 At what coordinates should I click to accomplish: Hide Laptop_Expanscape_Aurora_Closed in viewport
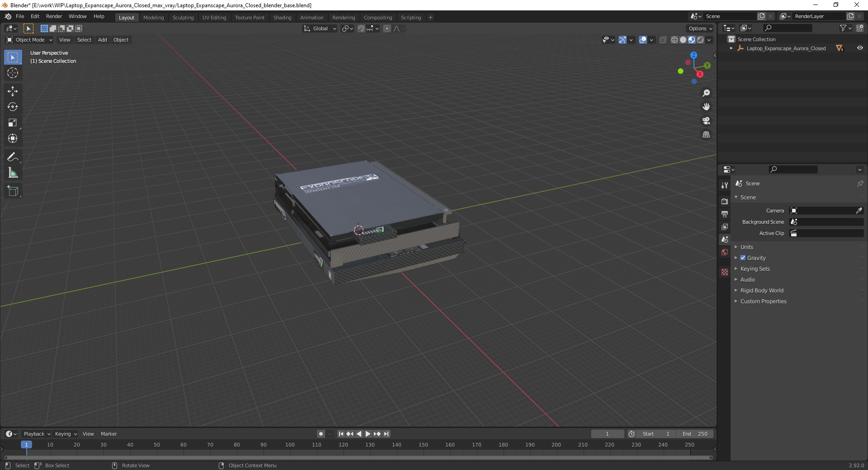[x=860, y=48]
